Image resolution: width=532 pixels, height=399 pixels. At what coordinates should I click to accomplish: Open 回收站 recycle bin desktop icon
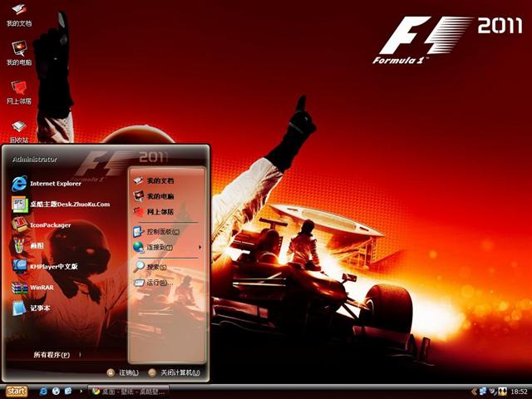pos(19,131)
